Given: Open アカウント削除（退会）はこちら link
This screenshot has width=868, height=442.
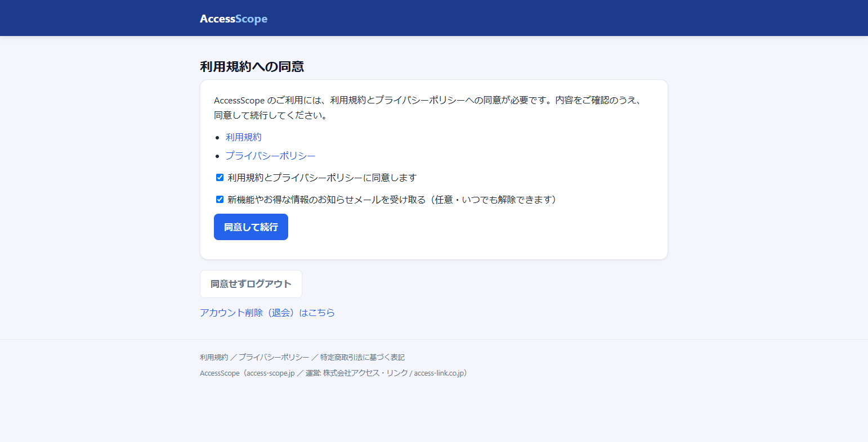Looking at the screenshot, I should click(x=267, y=313).
